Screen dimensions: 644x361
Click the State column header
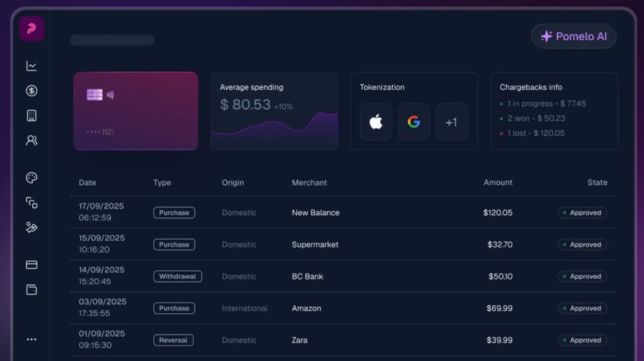tap(597, 182)
